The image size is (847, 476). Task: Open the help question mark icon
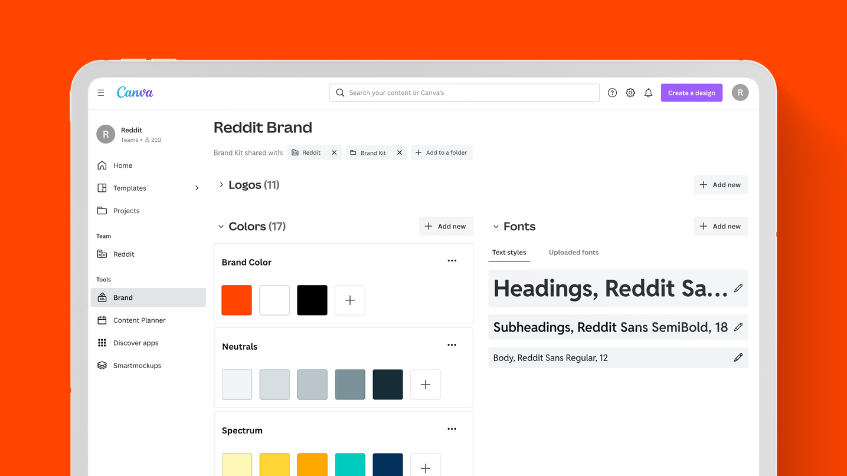(x=612, y=93)
